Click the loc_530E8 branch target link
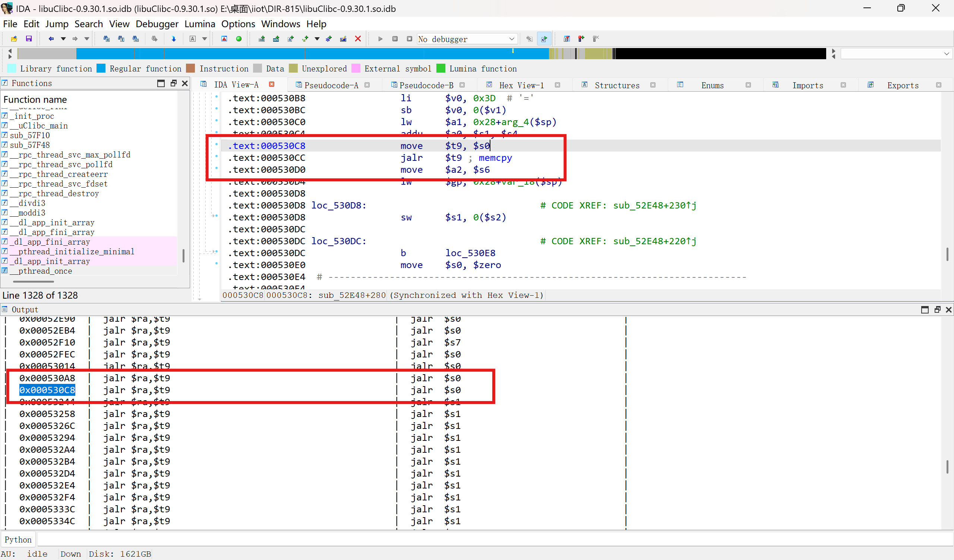Viewport: 954px width, 560px height. (x=470, y=253)
